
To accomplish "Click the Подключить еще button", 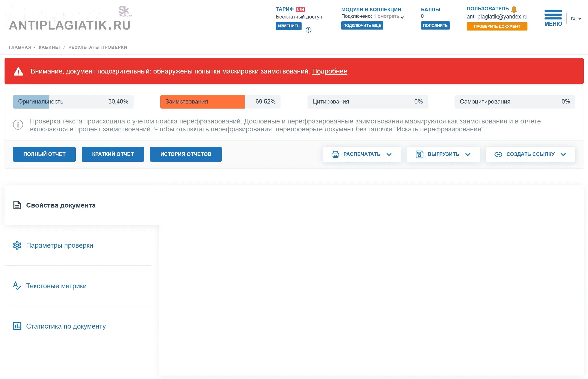I will coord(362,26).
